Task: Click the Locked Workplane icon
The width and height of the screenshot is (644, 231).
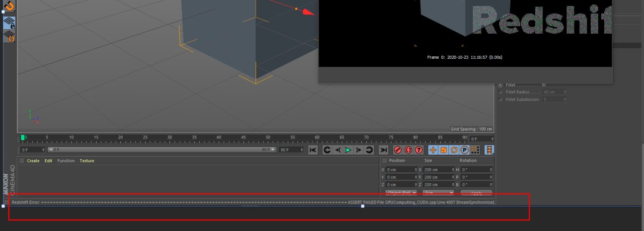Action: (10, 22)
